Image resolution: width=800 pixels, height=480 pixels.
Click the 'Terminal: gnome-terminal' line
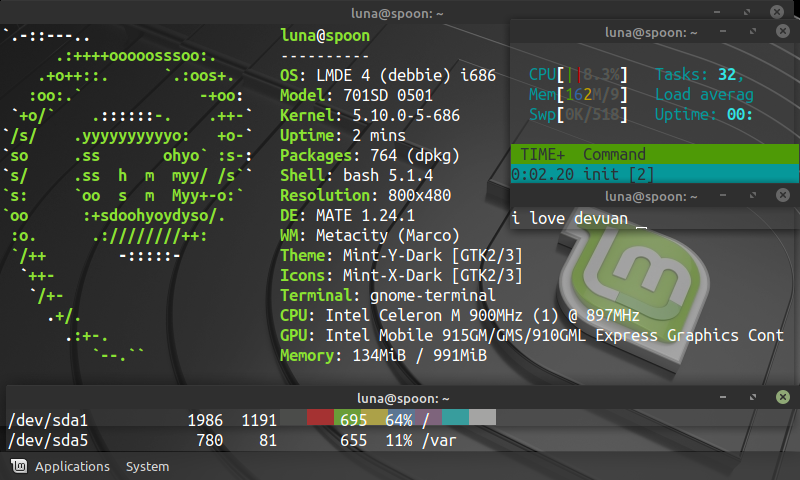click(388, 295)
